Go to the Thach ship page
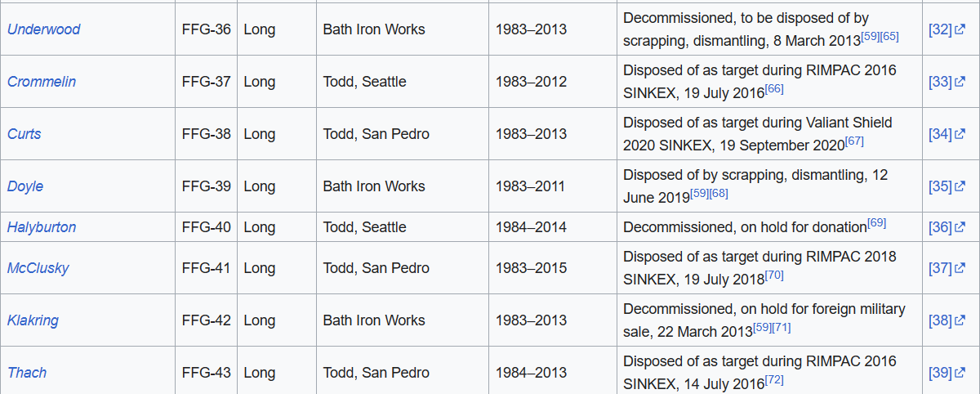Image resolution: width=980 pixels, height=394 pixels. pyautogui.click(x=27, y=373)
